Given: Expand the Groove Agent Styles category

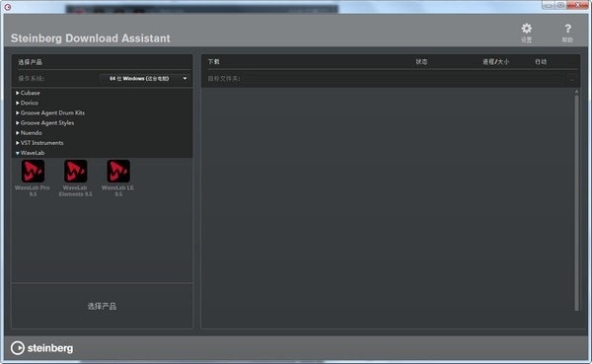Looking at the screenshot, I should click(44, 122).
